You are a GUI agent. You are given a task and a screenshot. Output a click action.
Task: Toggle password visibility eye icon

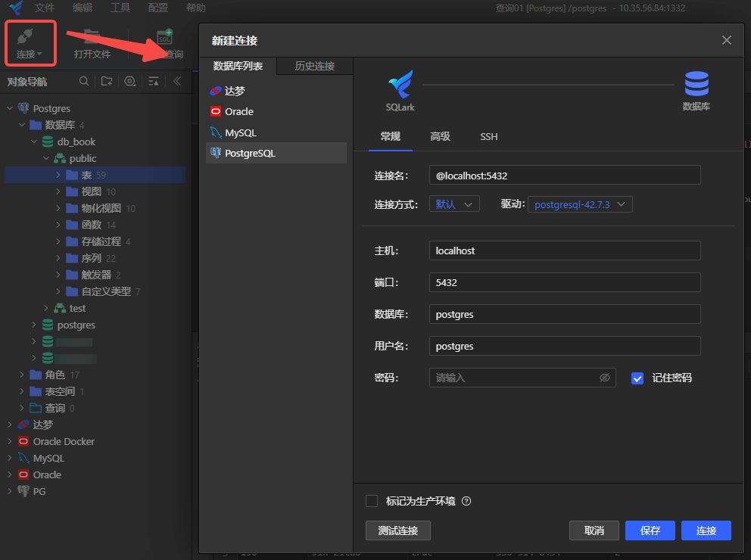(605, 378)
